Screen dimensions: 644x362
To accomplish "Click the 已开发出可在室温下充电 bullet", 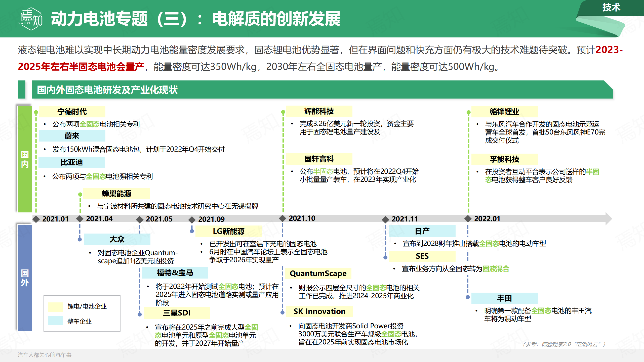I will tap(263, 244).
